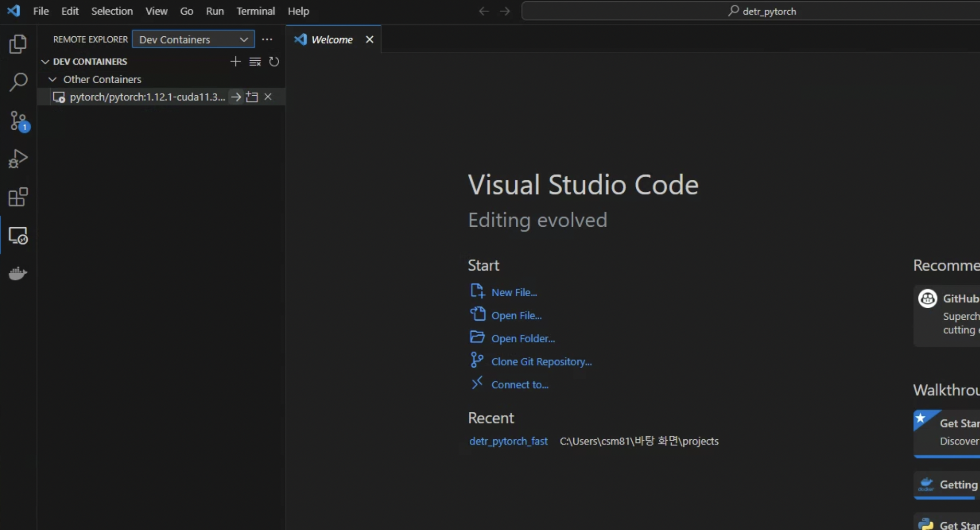Screen dimensions: 980x530
Task: Attach pytorch container in new window
Action: [252, 97]
